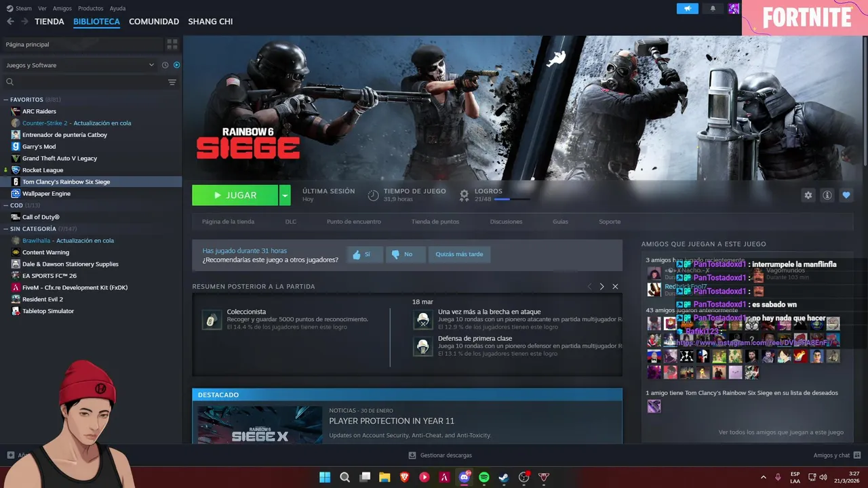Screen dimensions: 868x488
Task: Click the LOGROS achievements progress bar
Action: [x=512, y=199]
